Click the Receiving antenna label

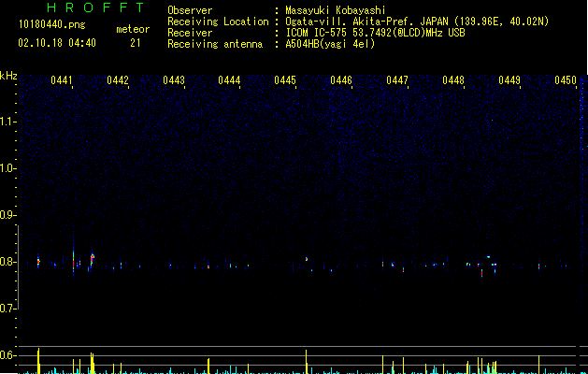click(215, 44)
